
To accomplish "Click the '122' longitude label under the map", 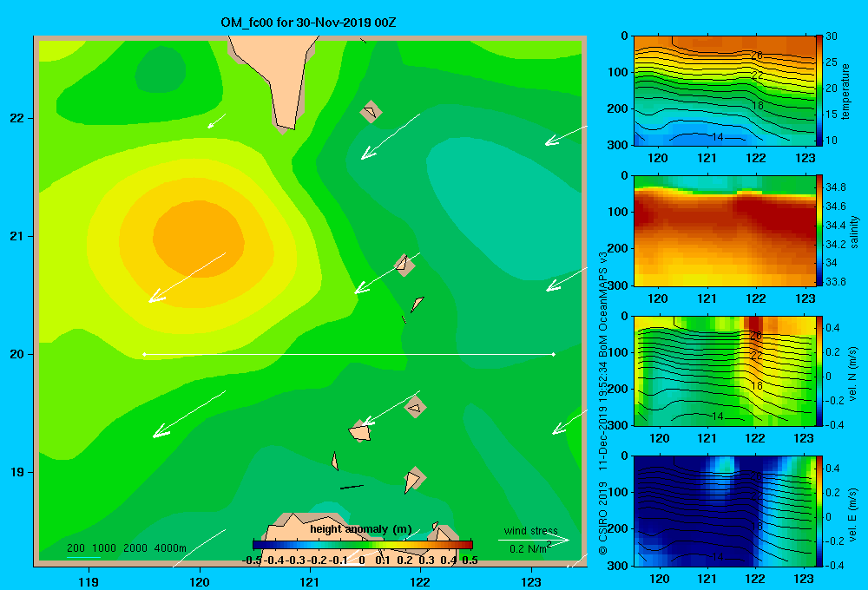I will pyautogui.click(x=420, y=581).
